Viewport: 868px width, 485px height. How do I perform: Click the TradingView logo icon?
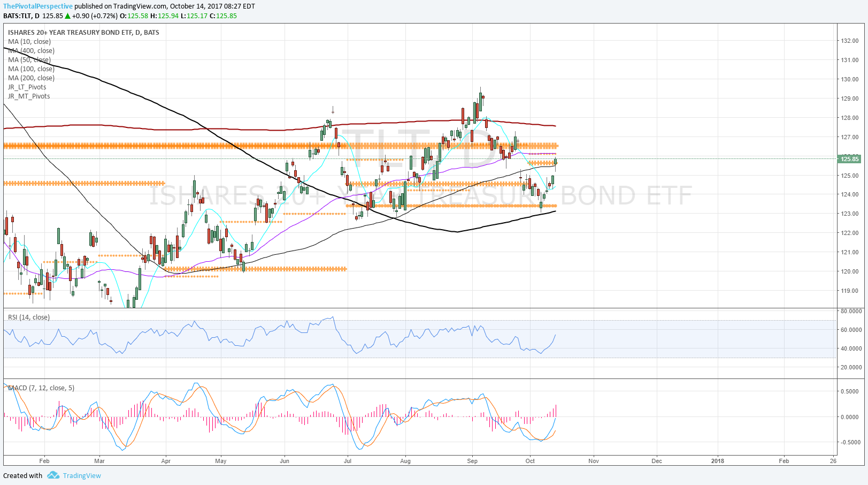point(52,475)
